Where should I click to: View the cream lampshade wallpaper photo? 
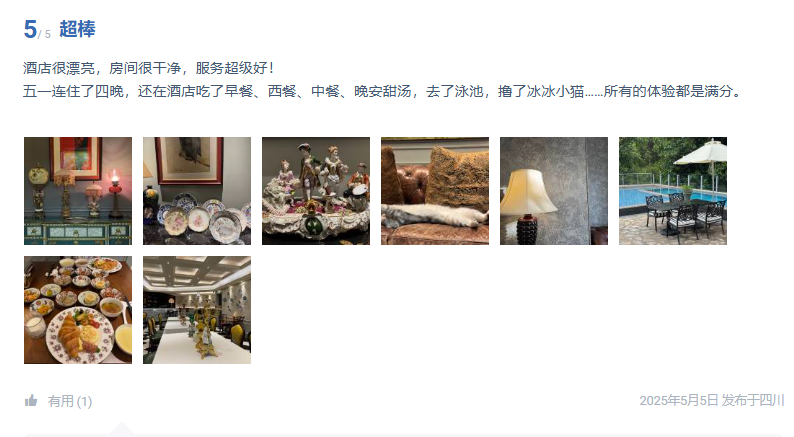(x=554, y=191)
